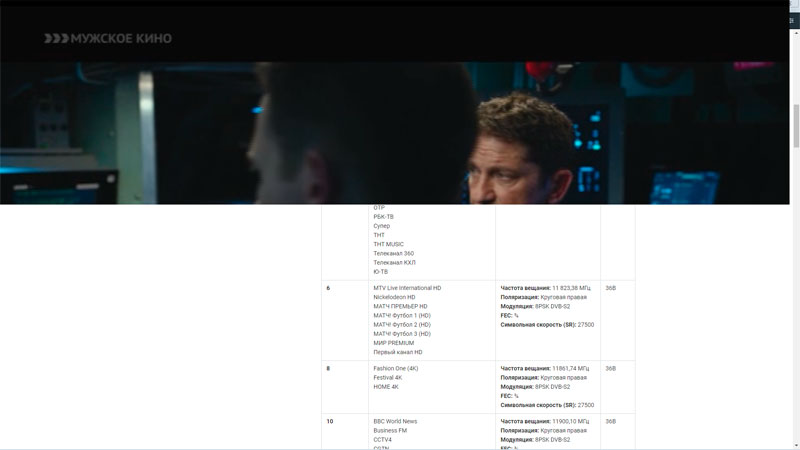This screenshot has height=450, width=800.
Task: Click the page's vertical scrollbar thumb
Action: pyautogui.click(x=795, y=125)
